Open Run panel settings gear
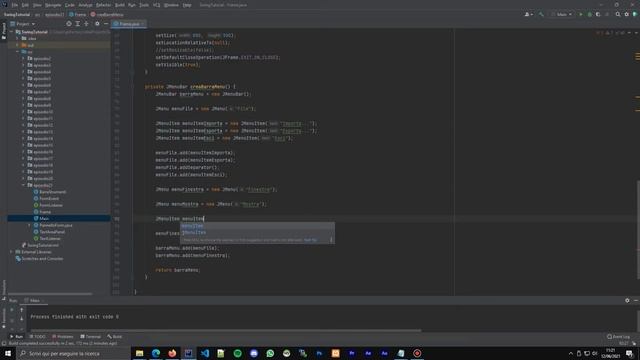640x360 pixels. pyautogui.click(x=627, y=300)
